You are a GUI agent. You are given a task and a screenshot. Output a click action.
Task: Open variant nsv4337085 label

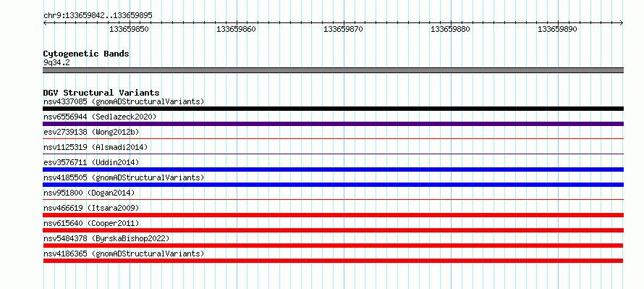124,101
